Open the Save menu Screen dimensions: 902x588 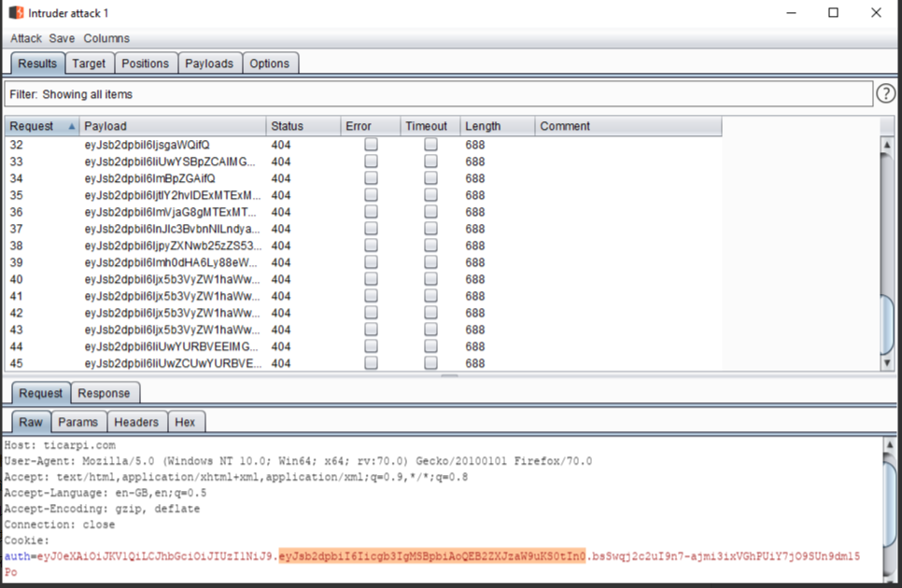61,38
